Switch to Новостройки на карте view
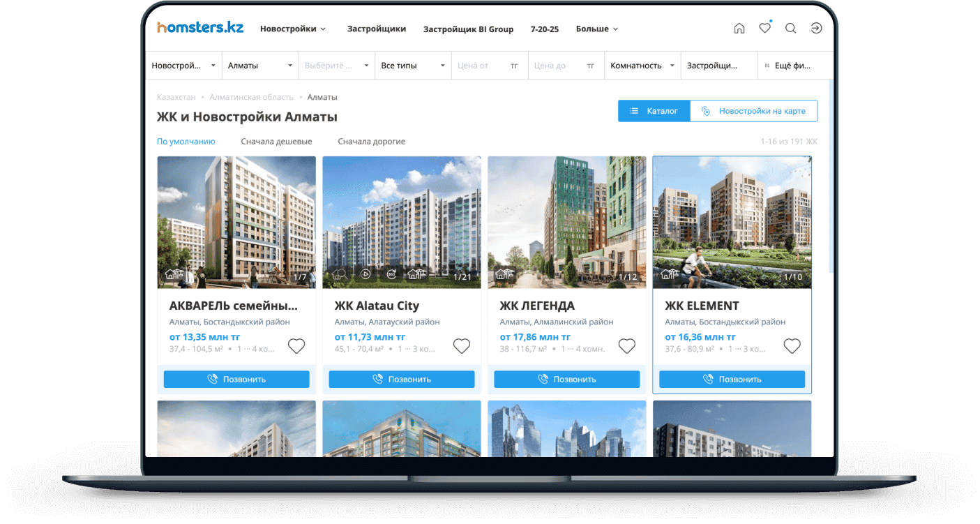Image resolution: width=980 pixels, height=524 pixels. click(754, 111)
